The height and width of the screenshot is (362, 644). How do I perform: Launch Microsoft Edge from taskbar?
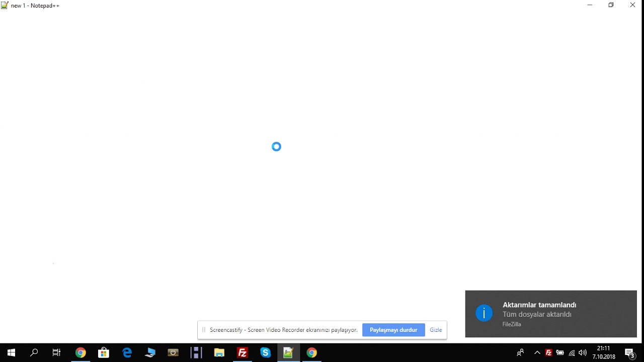(127, 352)
